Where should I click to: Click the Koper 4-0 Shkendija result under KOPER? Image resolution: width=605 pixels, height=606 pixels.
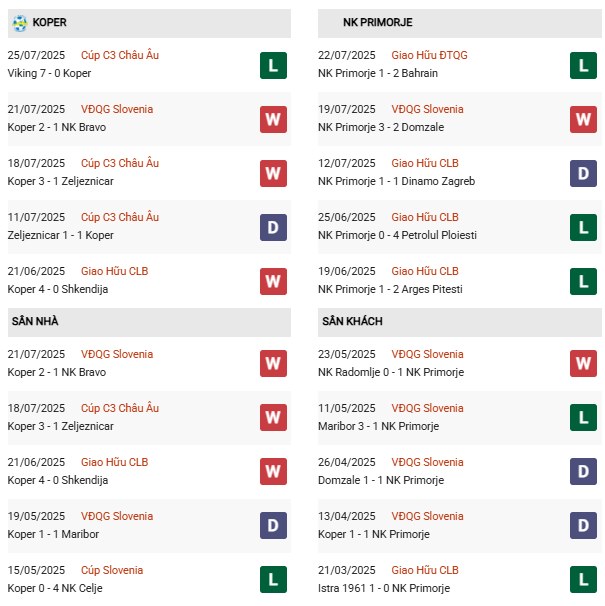coord(58,289)
